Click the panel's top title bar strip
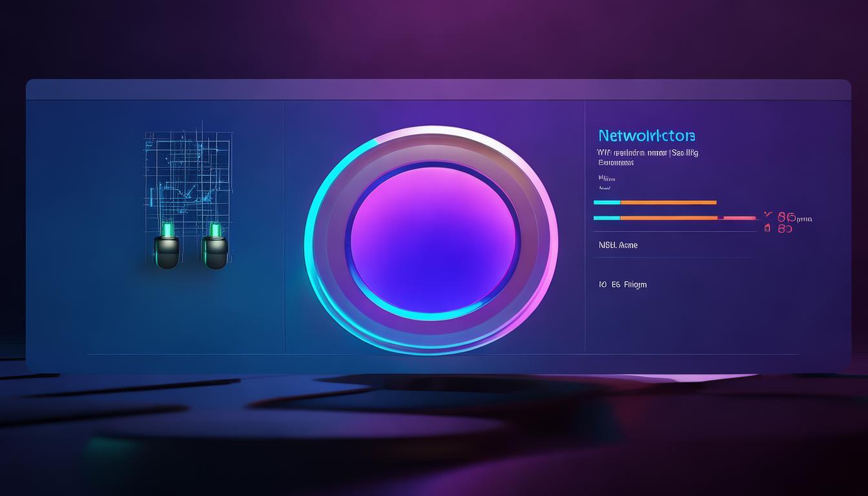Viewport: 868px width, 496px height. tap(438, 90)
